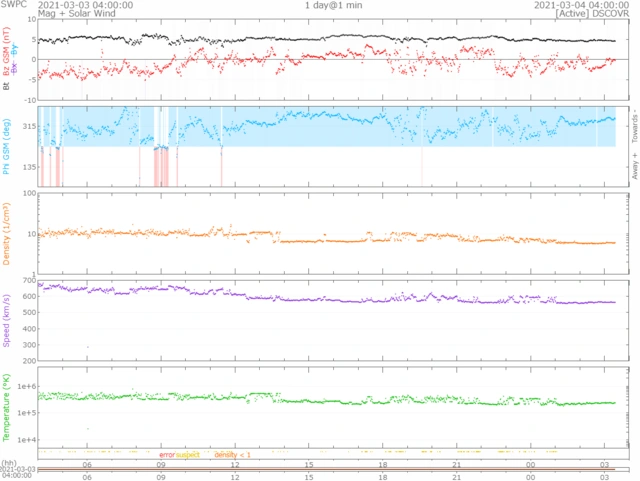Screen dimensions: 640x481
Task: Click the Temperature (°K) axis label
Action: pos(8,411)
